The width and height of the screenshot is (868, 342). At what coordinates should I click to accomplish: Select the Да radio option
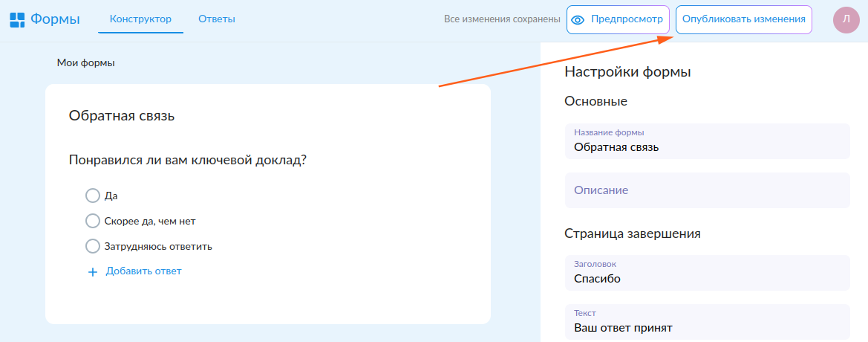(x=93, y=196)
